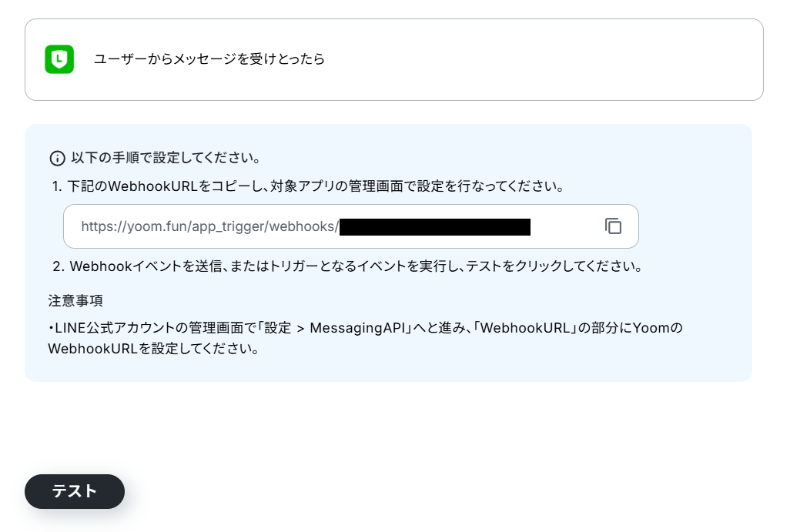Open the ユーザーからメッセージを受けとったら trigger title

(209, 59)
